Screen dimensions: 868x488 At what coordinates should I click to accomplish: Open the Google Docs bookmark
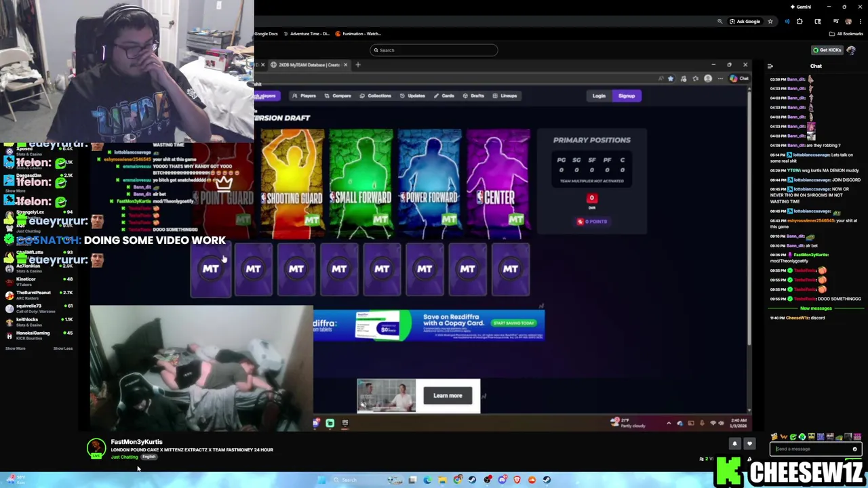(x=266, y=34)
